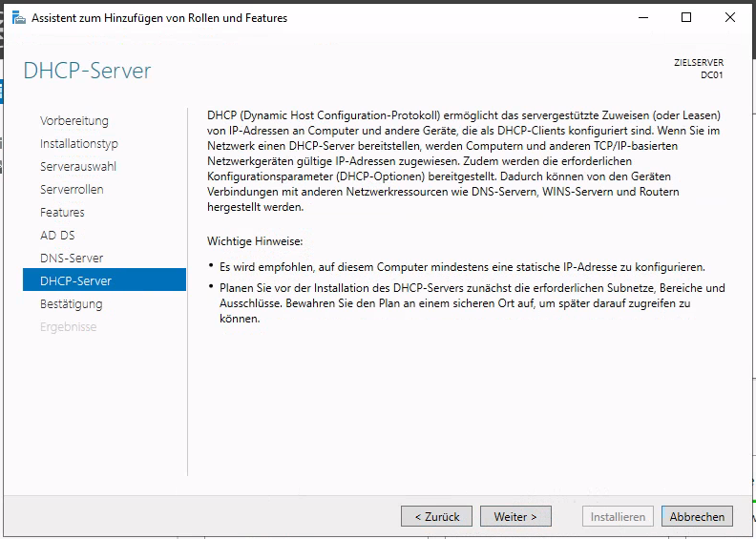
Task: Select the highlighted DHCP-Server step
Action: click(x=104, y=280)
